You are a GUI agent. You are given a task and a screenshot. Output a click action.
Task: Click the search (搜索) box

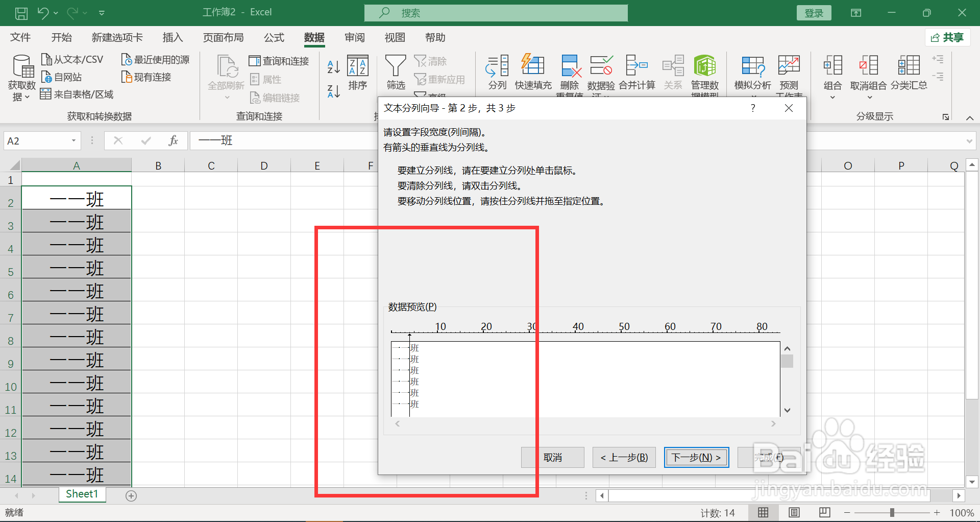point(496,13)
